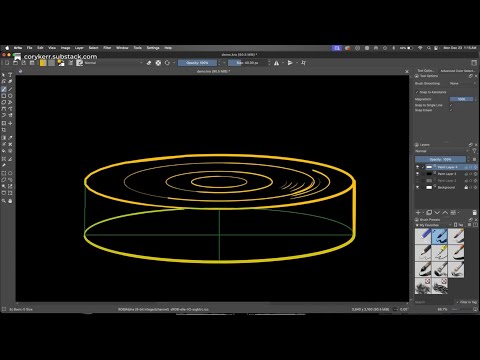This screenshot has height=360, width=480.
Task: Duplicate the current layer
Action: (x=429, y=212)
